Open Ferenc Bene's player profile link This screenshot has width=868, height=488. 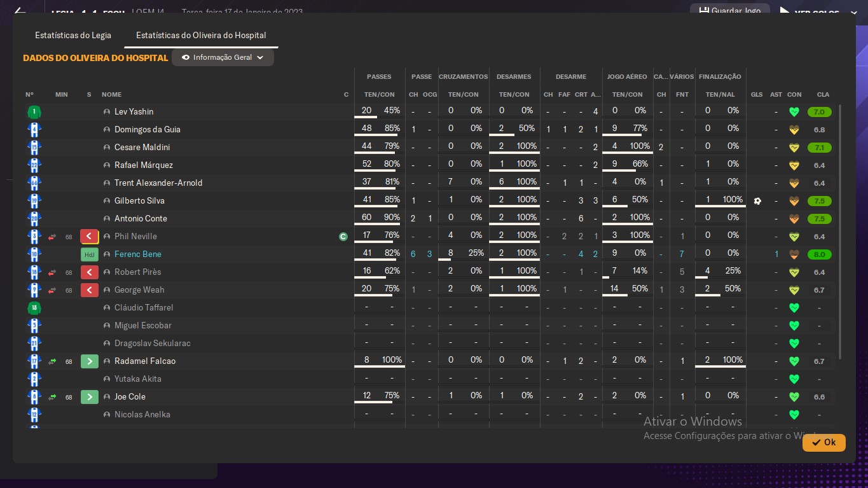point(138,254)
